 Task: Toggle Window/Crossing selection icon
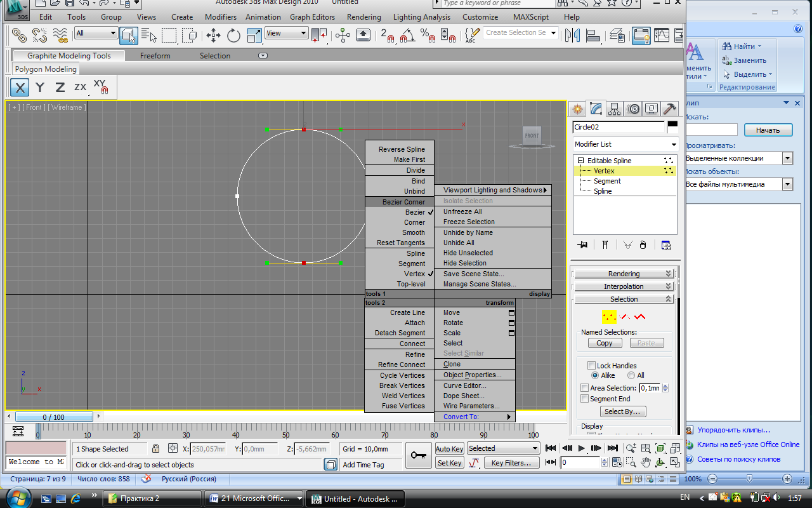[189, 35]
